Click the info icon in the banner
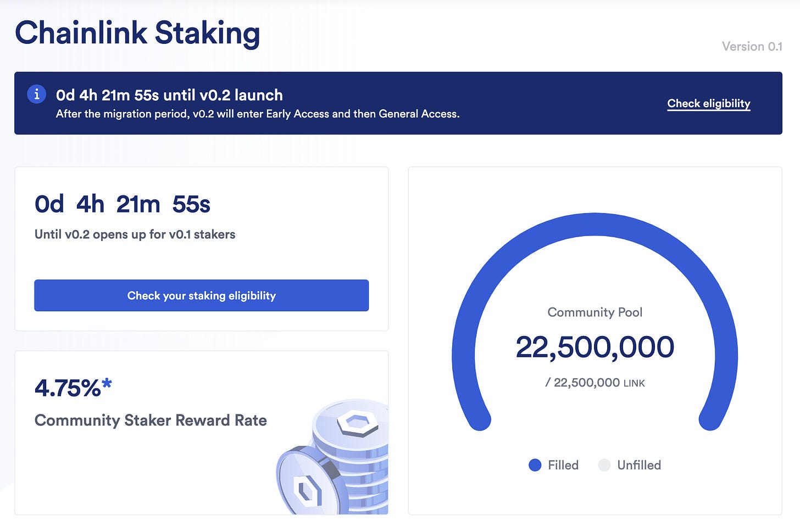Screen dimensions: 800x532 [x=36, y=94]
